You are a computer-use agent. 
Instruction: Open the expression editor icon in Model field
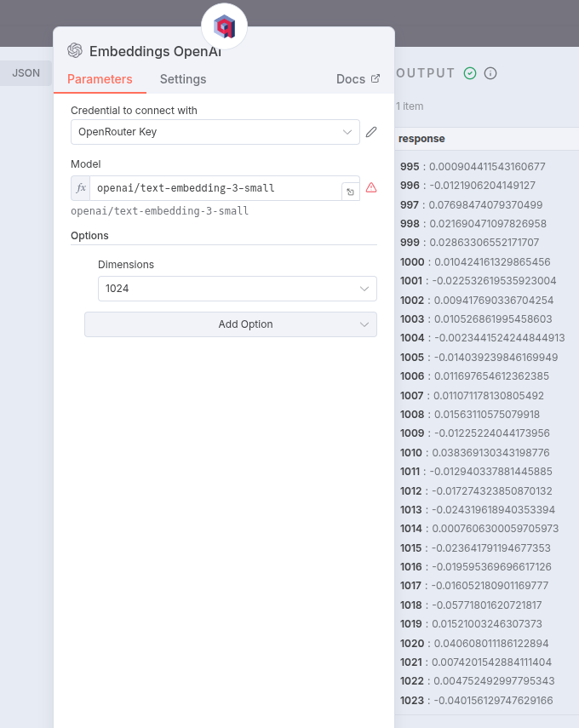350,192
